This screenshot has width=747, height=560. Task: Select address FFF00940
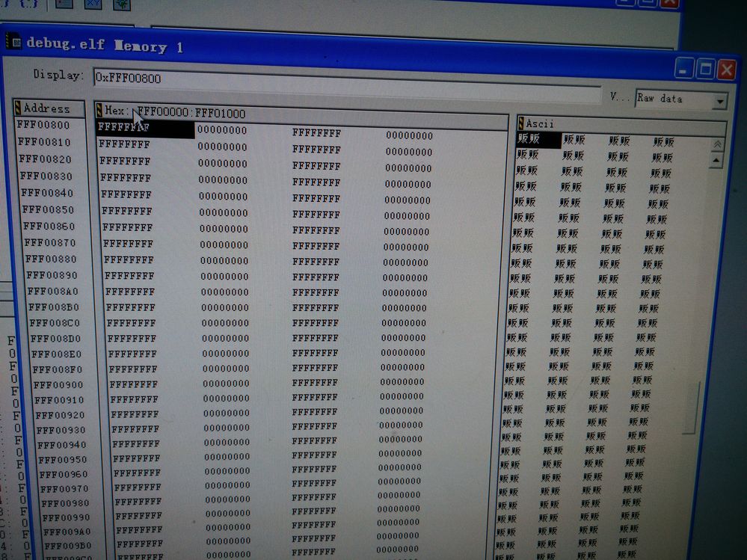pos(62,446)
